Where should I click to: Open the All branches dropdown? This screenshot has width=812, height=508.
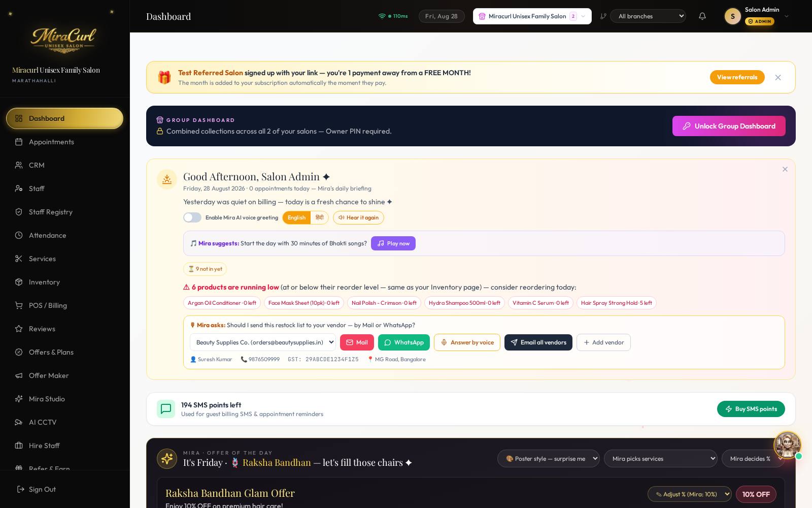[648, 16]
